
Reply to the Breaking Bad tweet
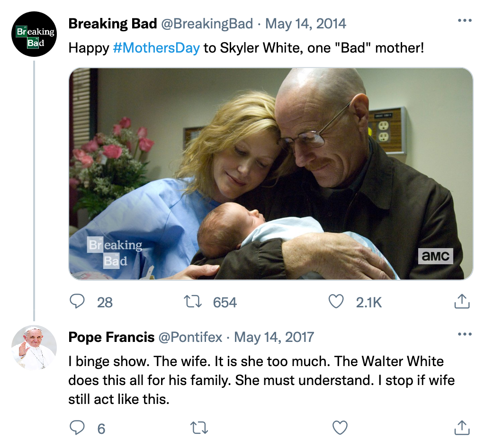[78, 302]
